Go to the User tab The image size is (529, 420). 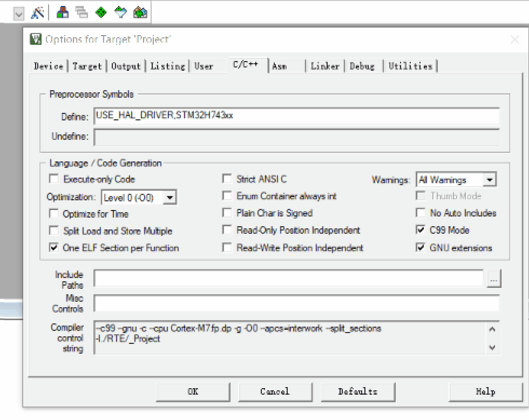[204, 66]
